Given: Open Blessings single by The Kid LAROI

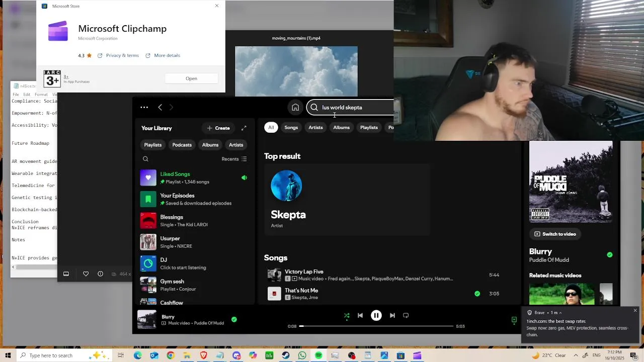Looking at the screenshot, I should (195, 220).
